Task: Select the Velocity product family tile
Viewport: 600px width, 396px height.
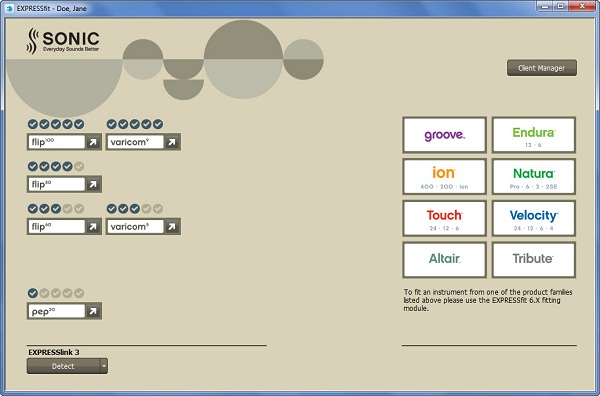Action: [534, 218]
